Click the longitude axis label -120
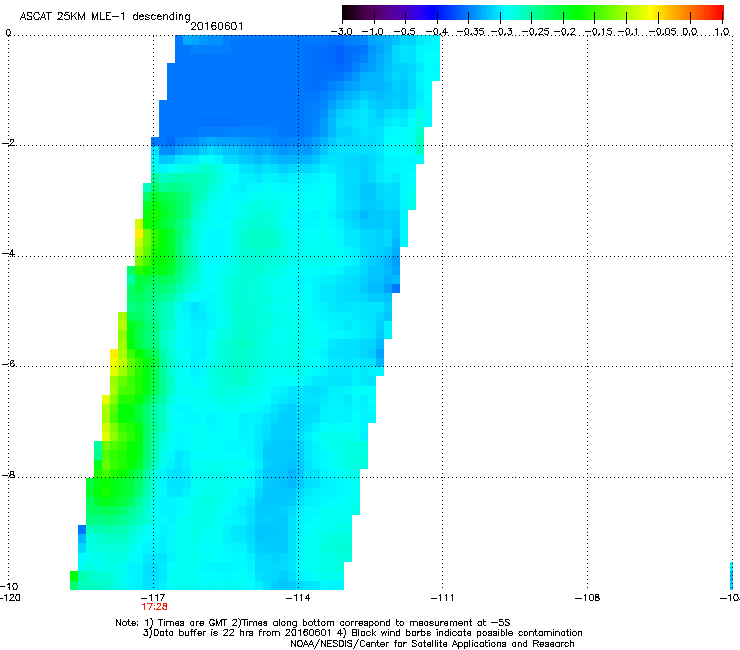This screenshot has height=650, width=740. click(x=10, y=598)
